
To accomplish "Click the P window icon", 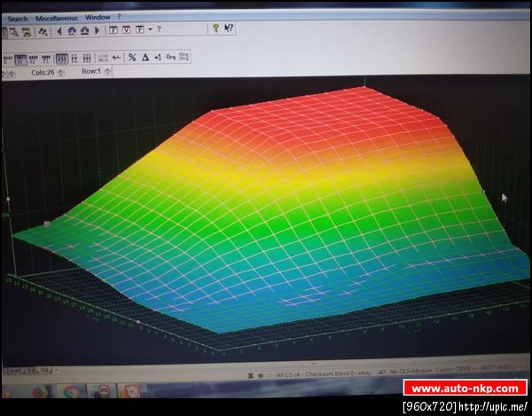I will pos(140,29).
